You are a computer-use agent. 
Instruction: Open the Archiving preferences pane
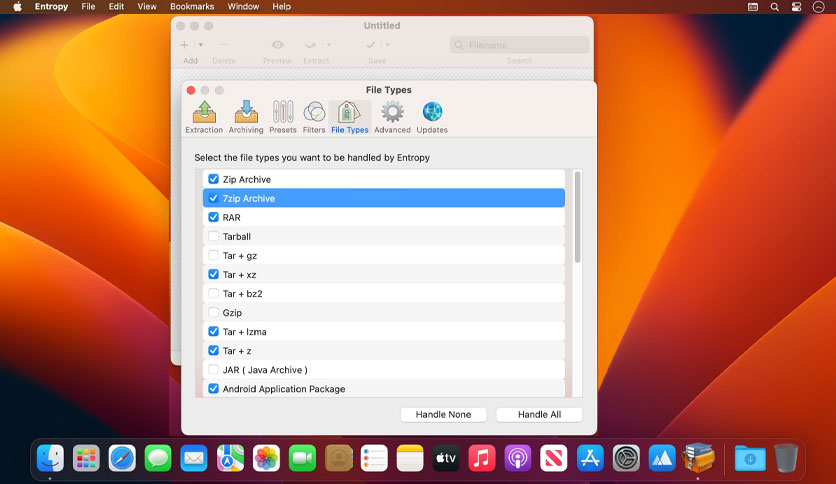tap(246, 117)
